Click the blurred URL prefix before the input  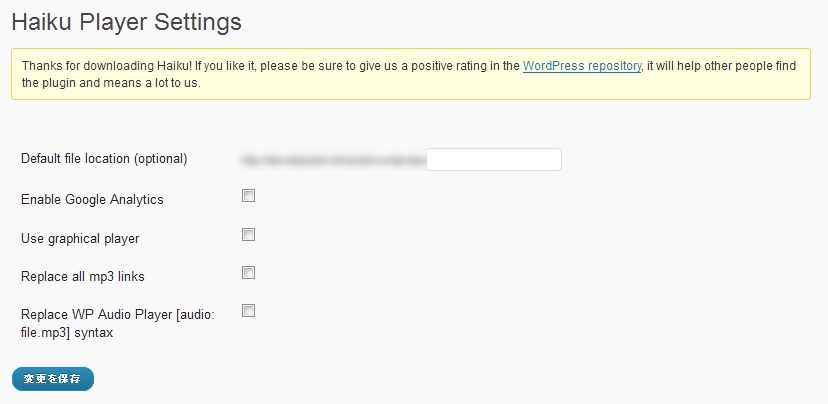332,159
